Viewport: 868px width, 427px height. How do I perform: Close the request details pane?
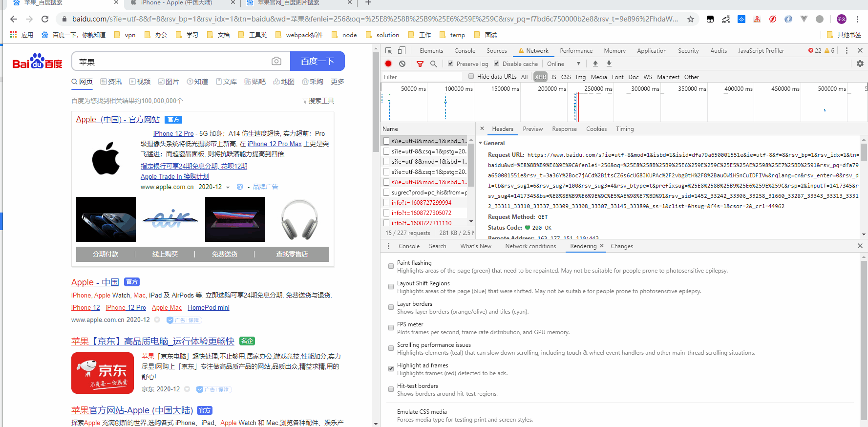click(x=482, y=128)
